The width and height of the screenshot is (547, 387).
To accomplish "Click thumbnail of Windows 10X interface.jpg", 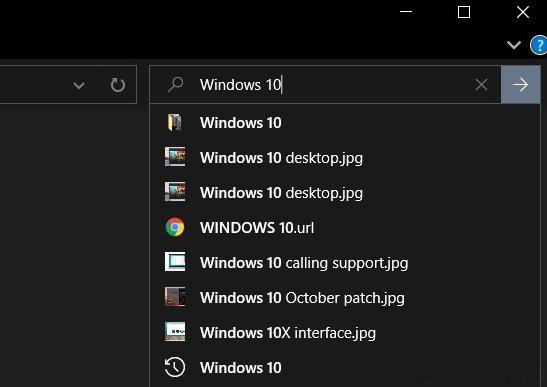I will [175, 332].
